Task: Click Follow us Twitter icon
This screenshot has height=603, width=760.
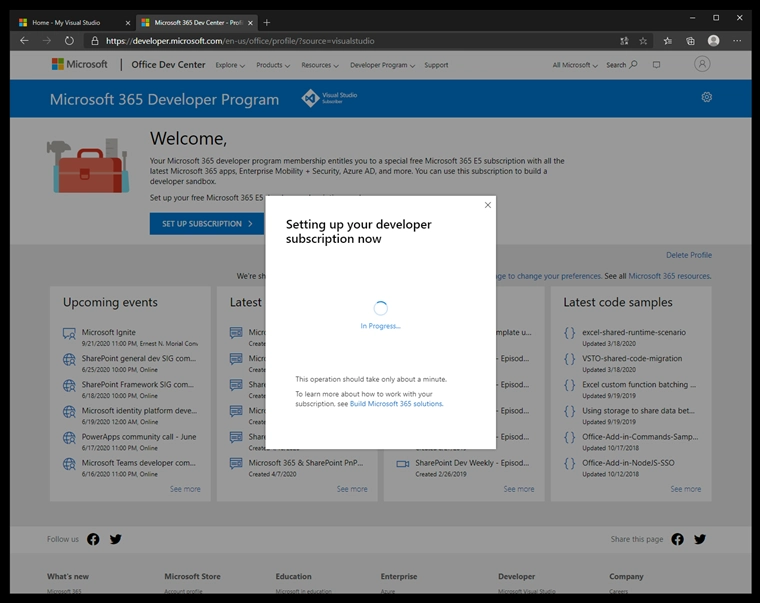Action: tap(115, 539)
